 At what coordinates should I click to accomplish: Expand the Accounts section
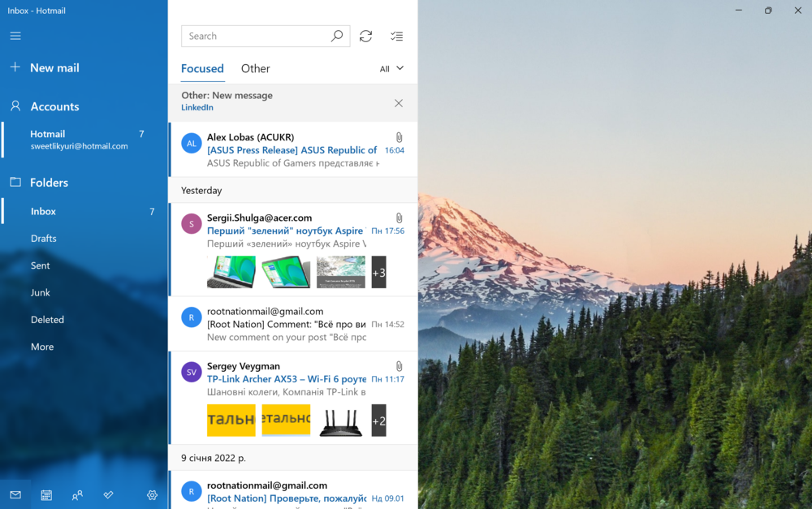[x=54, y=106]
